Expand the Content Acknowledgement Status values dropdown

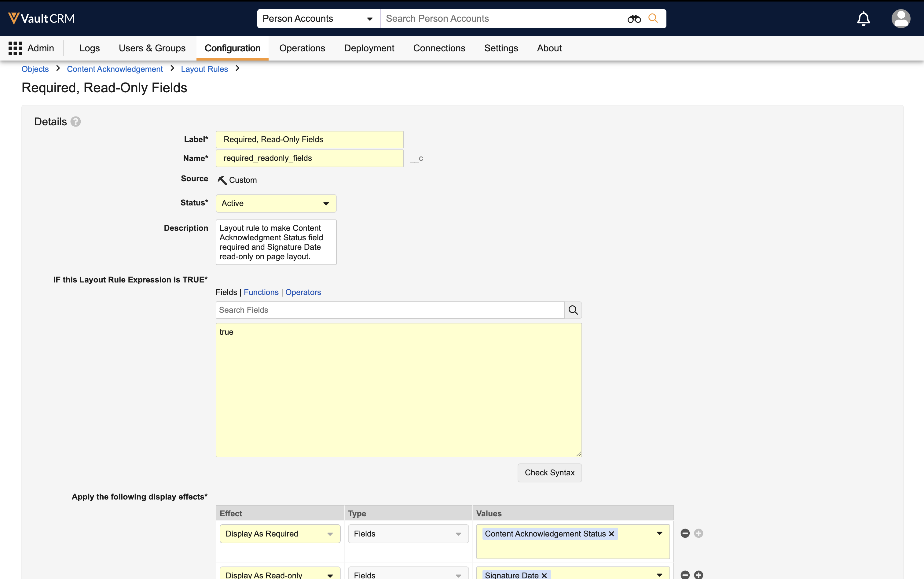pos(659,533)
